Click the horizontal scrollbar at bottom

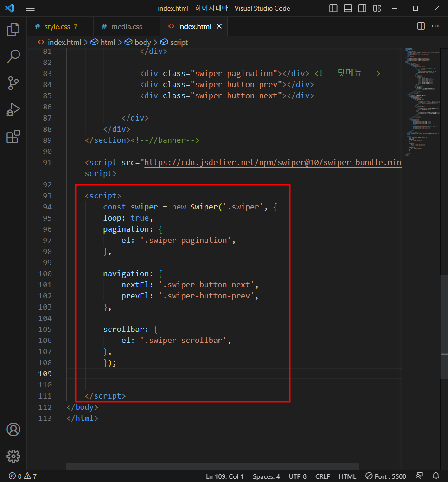(x=212, y=466)
